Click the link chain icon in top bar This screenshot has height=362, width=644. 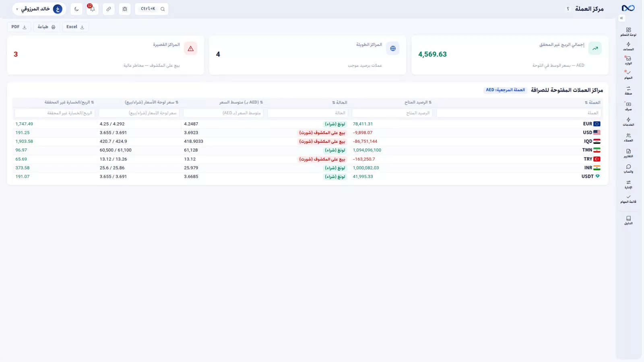(109, 9)
